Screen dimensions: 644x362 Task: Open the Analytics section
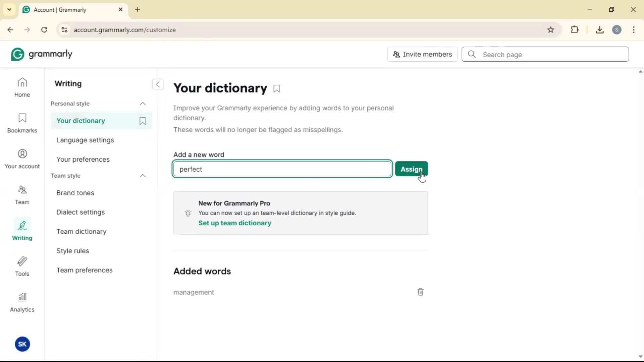[22, 302]
